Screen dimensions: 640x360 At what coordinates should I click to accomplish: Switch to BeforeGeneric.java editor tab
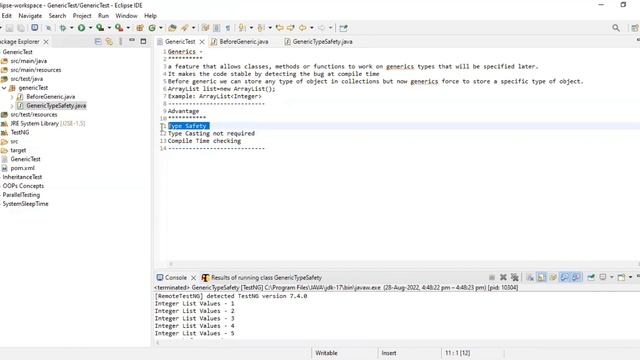point(240,41)
